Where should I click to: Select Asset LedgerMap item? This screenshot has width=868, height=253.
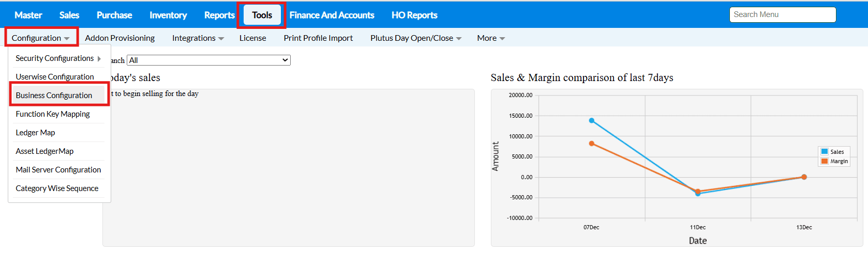coord(44,151)
